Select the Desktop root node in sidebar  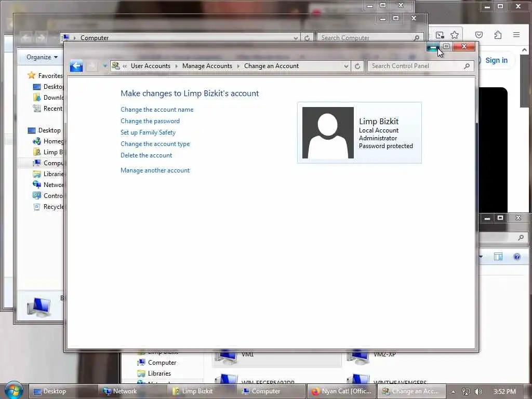click(x=44, y=130)
